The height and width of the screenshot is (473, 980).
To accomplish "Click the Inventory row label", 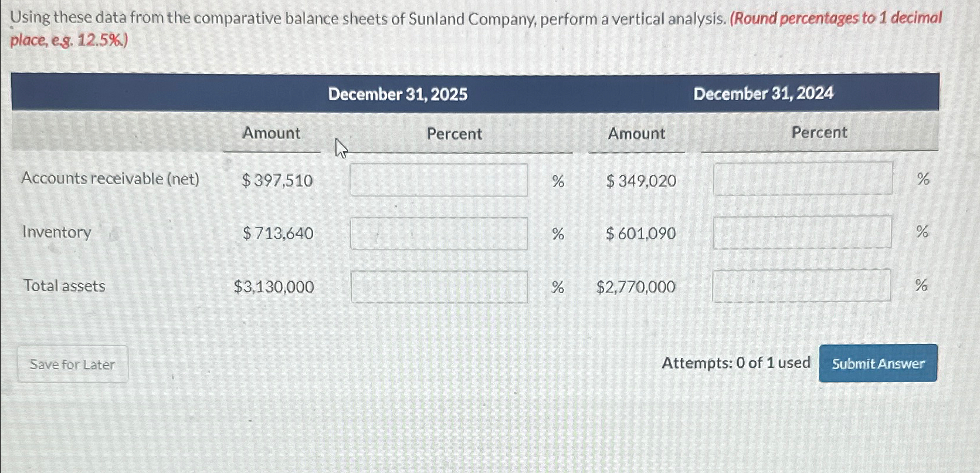I will tap(56, 233).
